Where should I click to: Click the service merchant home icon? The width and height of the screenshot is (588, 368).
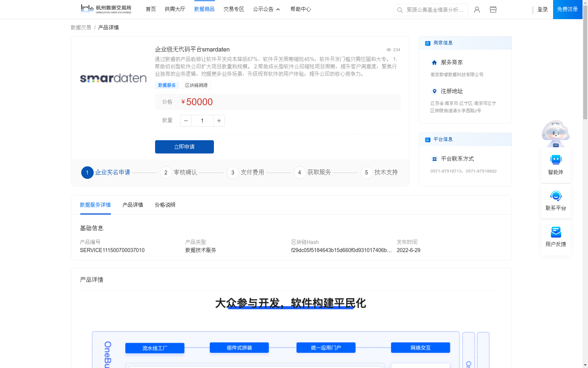[434, 63]
